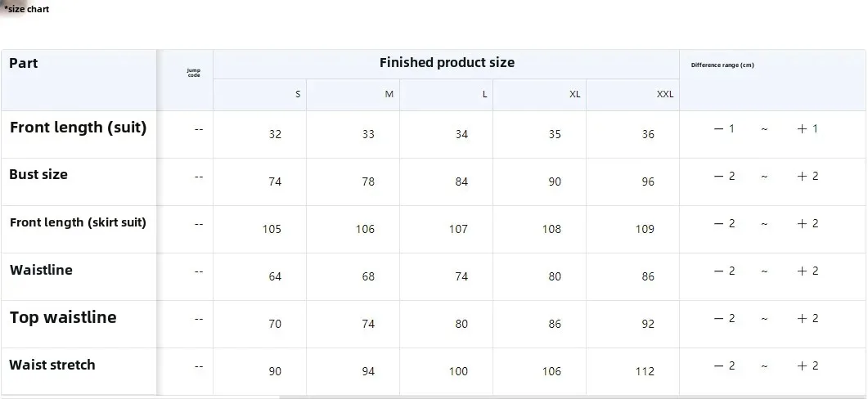Select the XL size column header
Screen dimensions: 868x399
pos(574,94)
